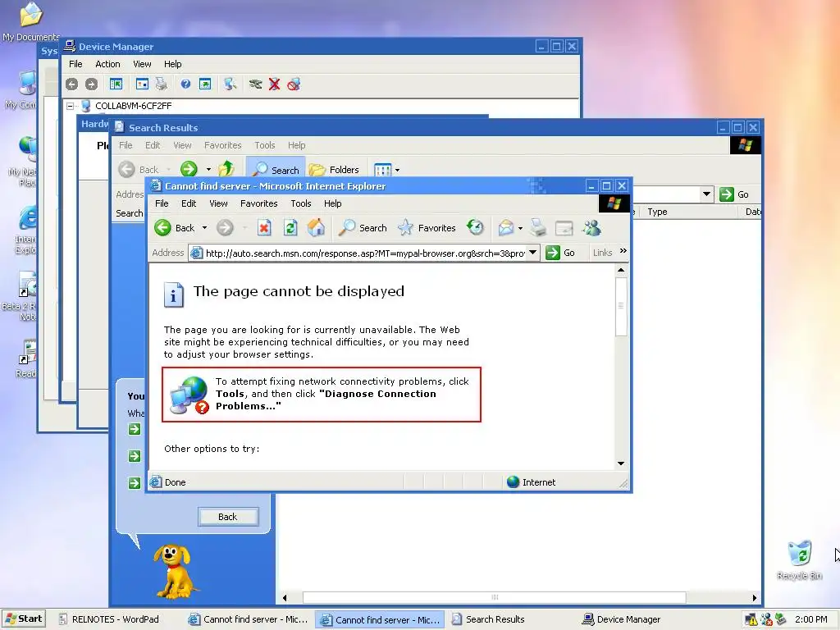Open Favorites menu in Internet Explorer
The width and height of the screenshot is (840, 630).
[258, 203]
